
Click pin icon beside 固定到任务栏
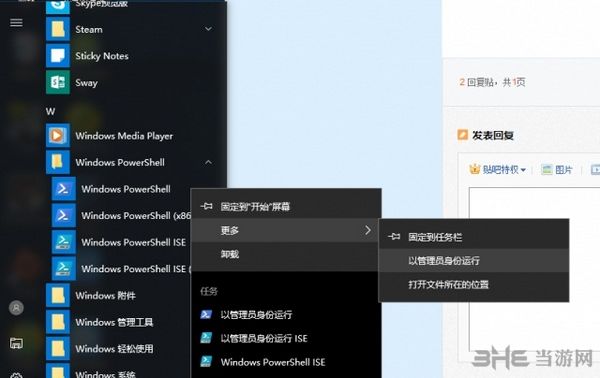coord(394,237)
